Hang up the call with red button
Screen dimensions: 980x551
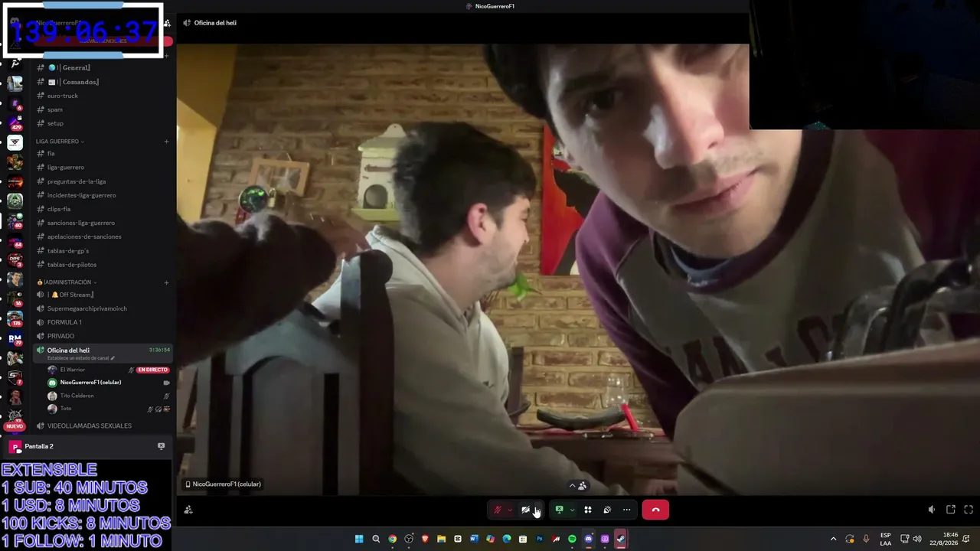(x=655, y=510)
